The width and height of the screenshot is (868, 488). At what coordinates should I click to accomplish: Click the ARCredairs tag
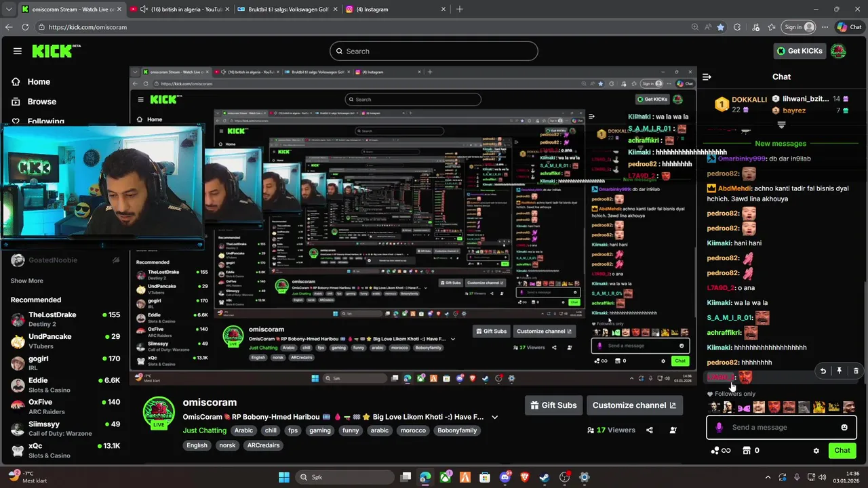point(263,445)
